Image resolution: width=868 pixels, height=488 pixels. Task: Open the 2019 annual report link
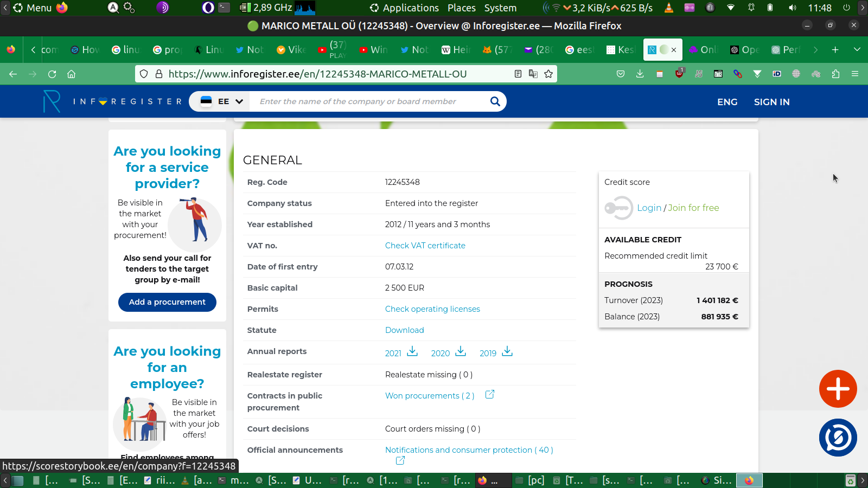(x=488, y=354)
